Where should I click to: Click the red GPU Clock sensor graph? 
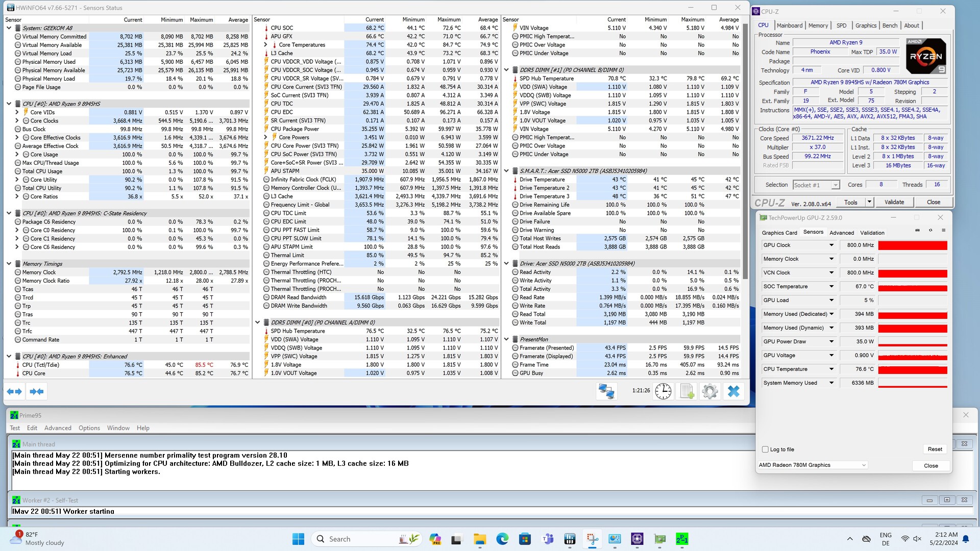click(x=913, y=245)
